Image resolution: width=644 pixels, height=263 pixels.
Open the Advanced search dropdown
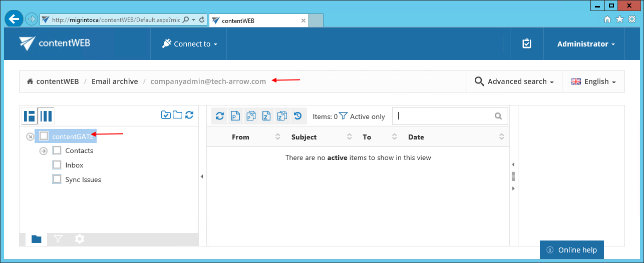pyautogui.click(x=514, y=81)
